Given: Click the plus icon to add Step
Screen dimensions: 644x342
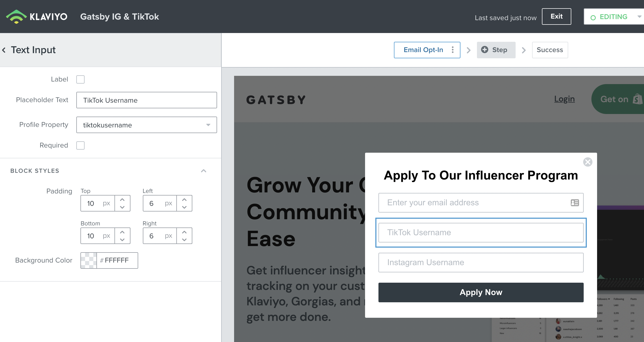Looking at the screenshot, I should [x=485, y=50].
